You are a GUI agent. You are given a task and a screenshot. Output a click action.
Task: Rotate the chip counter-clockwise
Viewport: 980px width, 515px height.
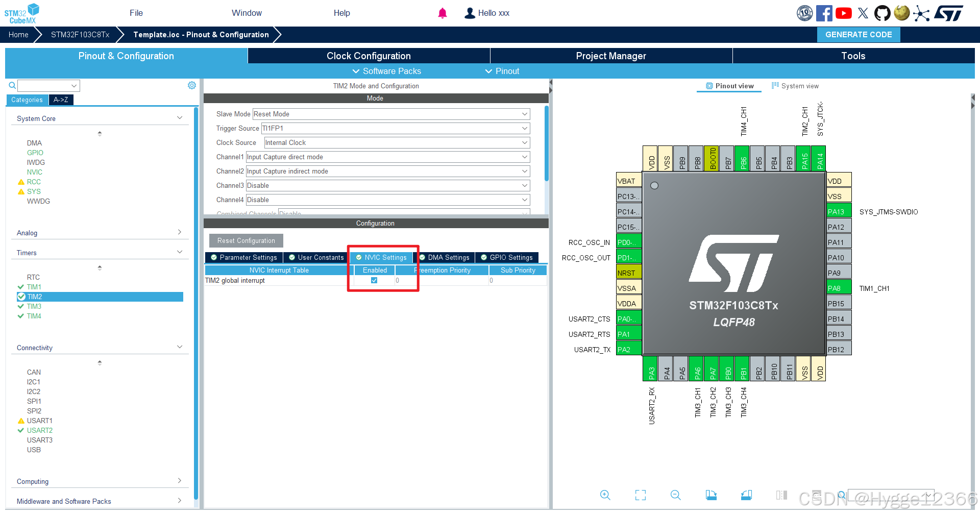coord(746,495)
